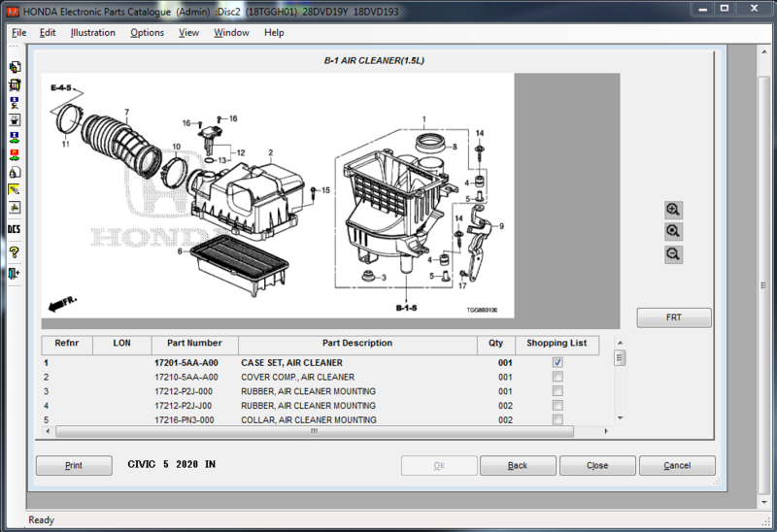Click the exit door icon in left toolbar
The width and height of the screenshot is (777, 532).
[15, 274]
